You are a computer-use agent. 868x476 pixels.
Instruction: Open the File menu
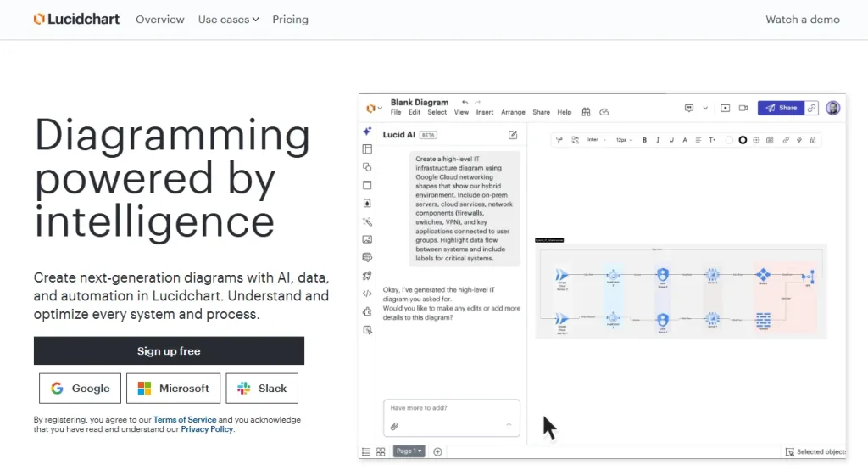pyautogui.click(x=396, y=112)
